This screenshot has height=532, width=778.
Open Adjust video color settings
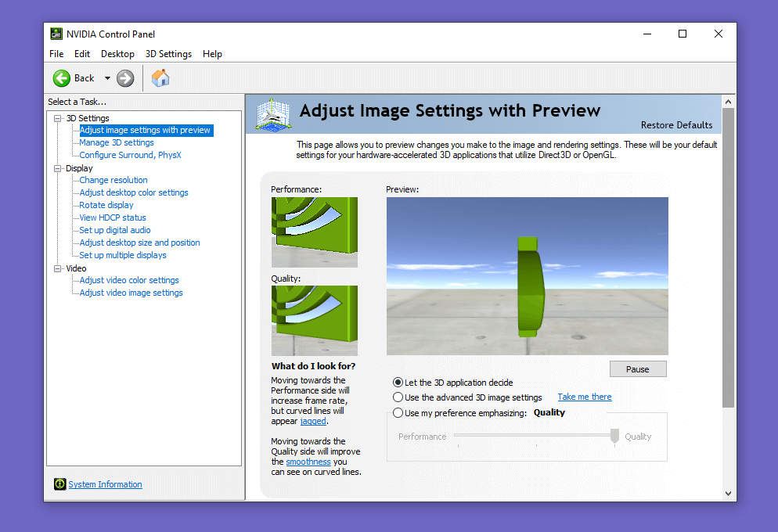[129, 280]
